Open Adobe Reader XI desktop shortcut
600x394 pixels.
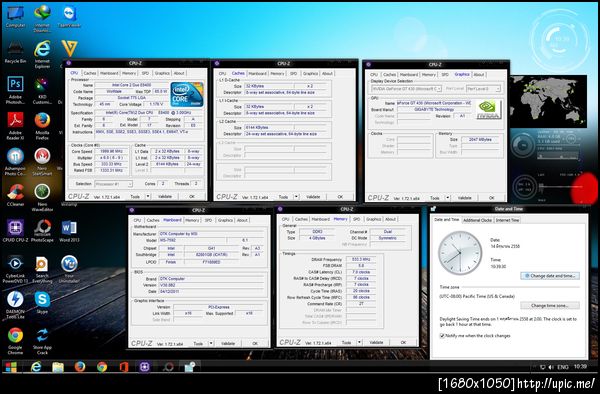tap(15, 126)
